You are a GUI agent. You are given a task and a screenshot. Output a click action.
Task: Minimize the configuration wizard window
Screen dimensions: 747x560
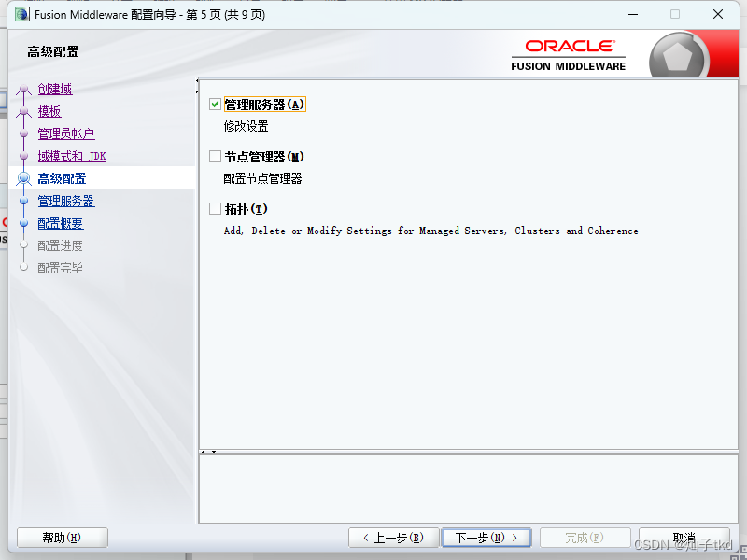pos(633,14)
